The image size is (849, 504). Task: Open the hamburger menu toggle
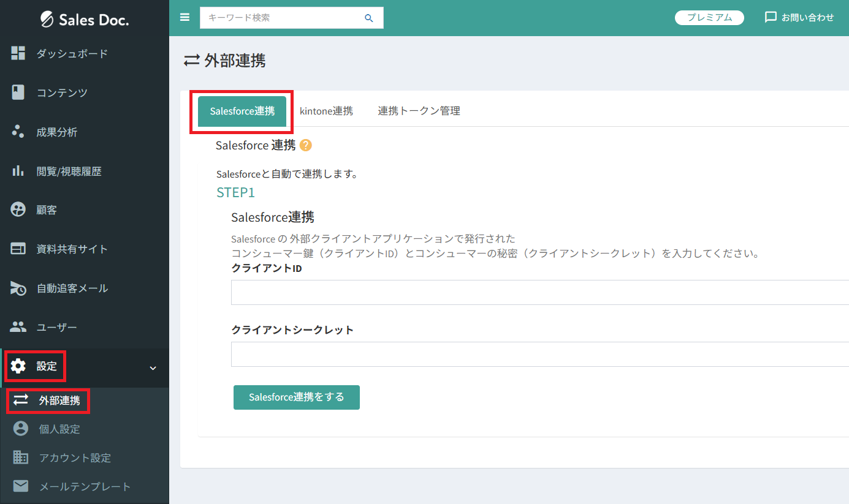click(x=185, y=17)
